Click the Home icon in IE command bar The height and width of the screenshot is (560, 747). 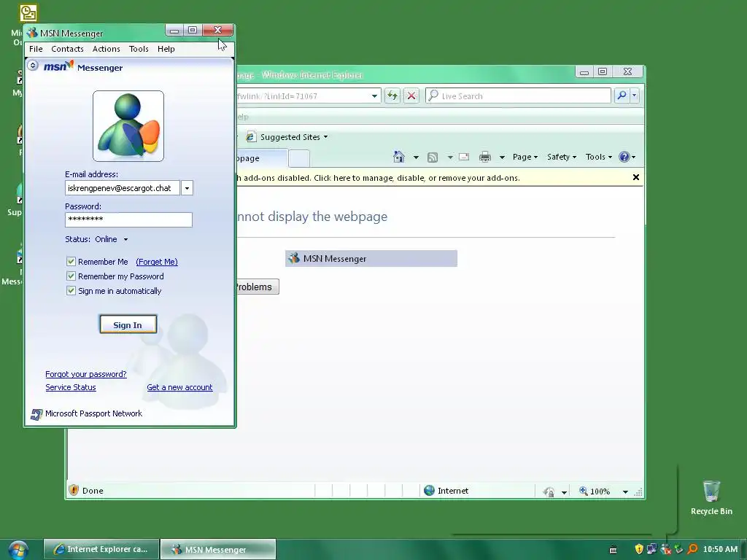pos(399,157)
